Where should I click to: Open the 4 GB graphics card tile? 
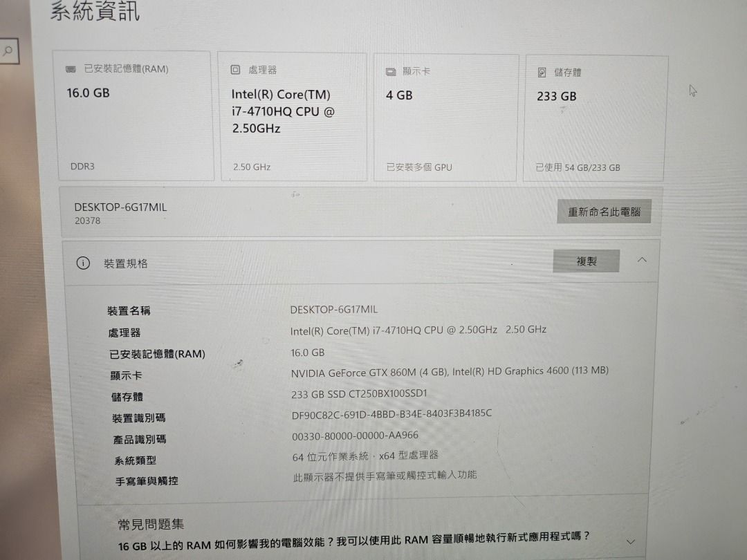click(445, 118)
